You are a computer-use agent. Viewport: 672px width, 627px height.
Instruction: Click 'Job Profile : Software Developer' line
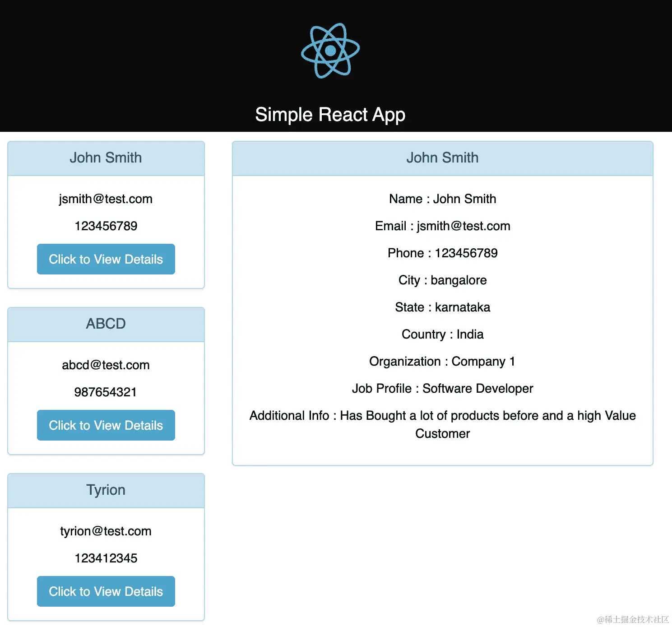[443, 388]
